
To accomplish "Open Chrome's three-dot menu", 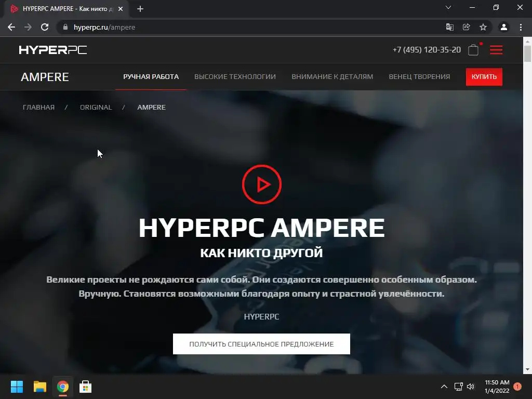I will click(521, 27).
